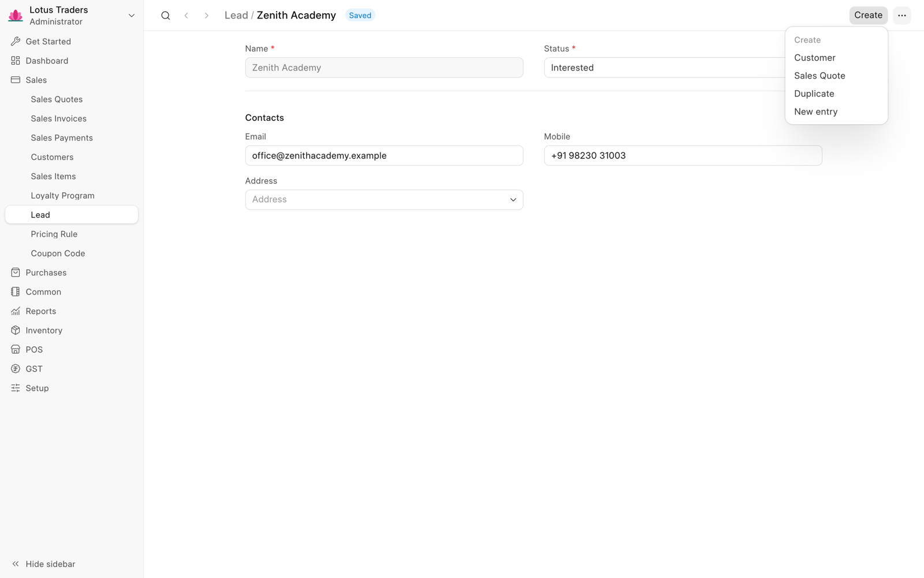
Task: Choose Customer from the Create menu
Action: 836,58
